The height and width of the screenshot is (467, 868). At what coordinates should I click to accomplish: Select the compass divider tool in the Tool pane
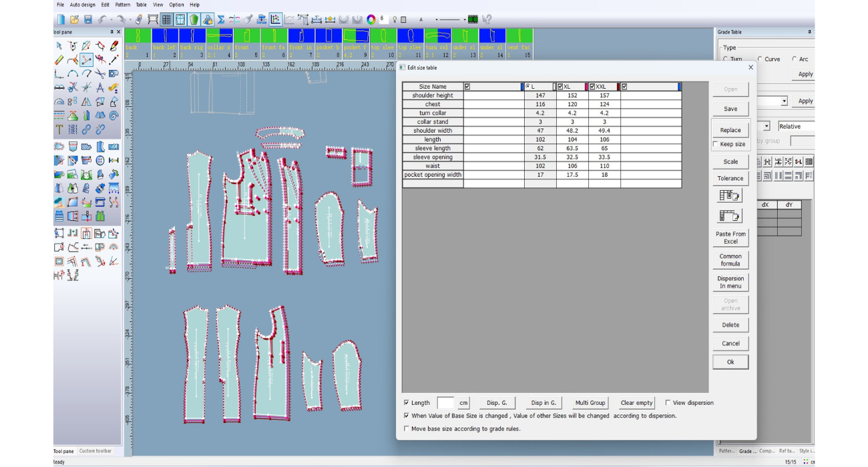pos(100,87)
